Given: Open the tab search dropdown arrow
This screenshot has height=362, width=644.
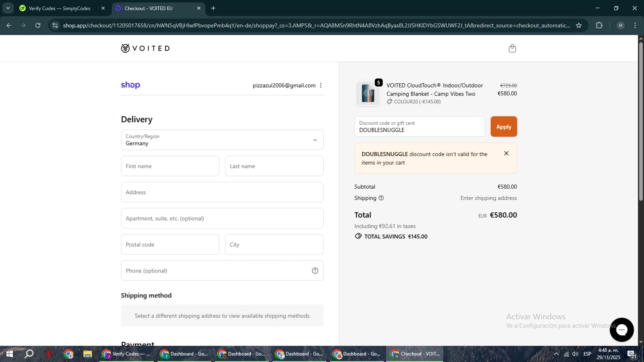Looking at the screenshot, I should point(8,8).
